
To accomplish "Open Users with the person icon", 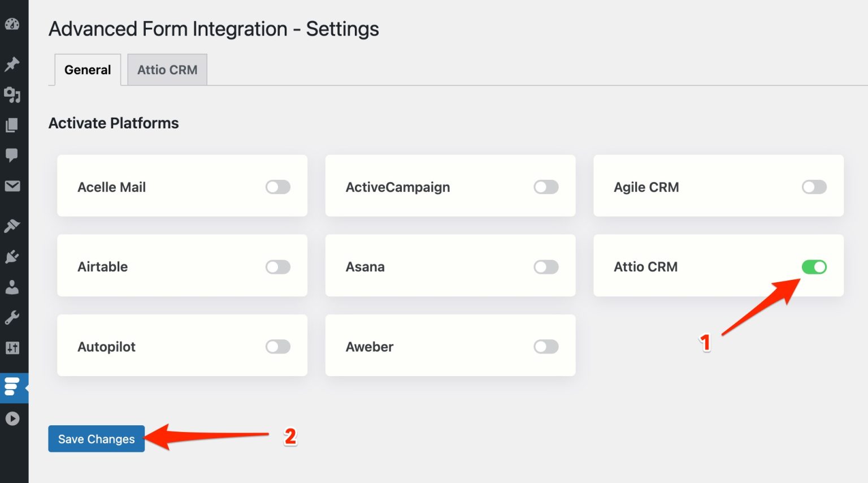I will (x=13, y=287).
